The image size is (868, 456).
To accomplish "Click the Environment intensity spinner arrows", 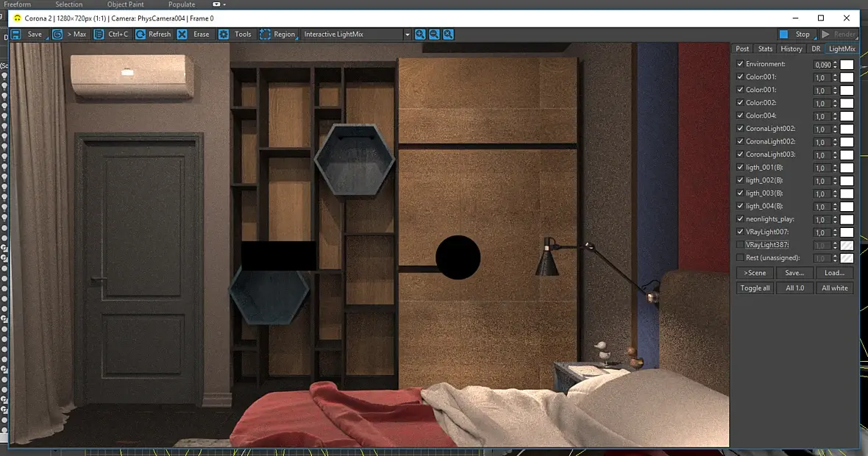I will pos(835,65).
